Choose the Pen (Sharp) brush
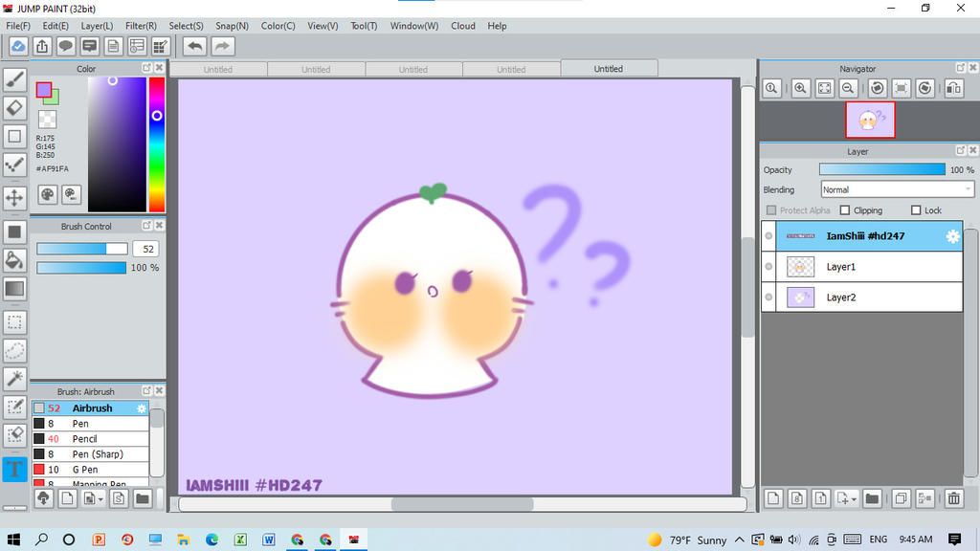 click(x=91, y=454)
